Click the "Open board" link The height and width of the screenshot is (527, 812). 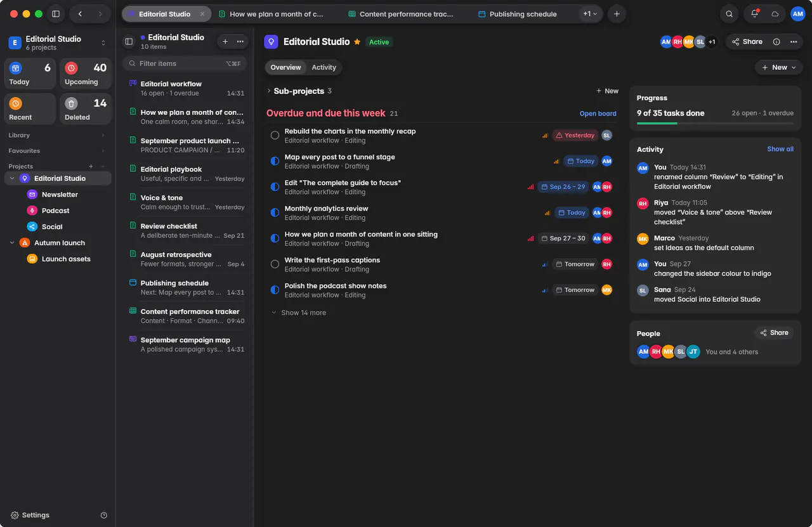[598, 114]
